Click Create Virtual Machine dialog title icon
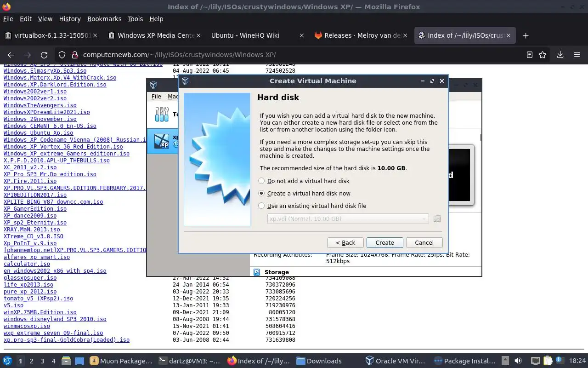 click(x=185, y=81)
